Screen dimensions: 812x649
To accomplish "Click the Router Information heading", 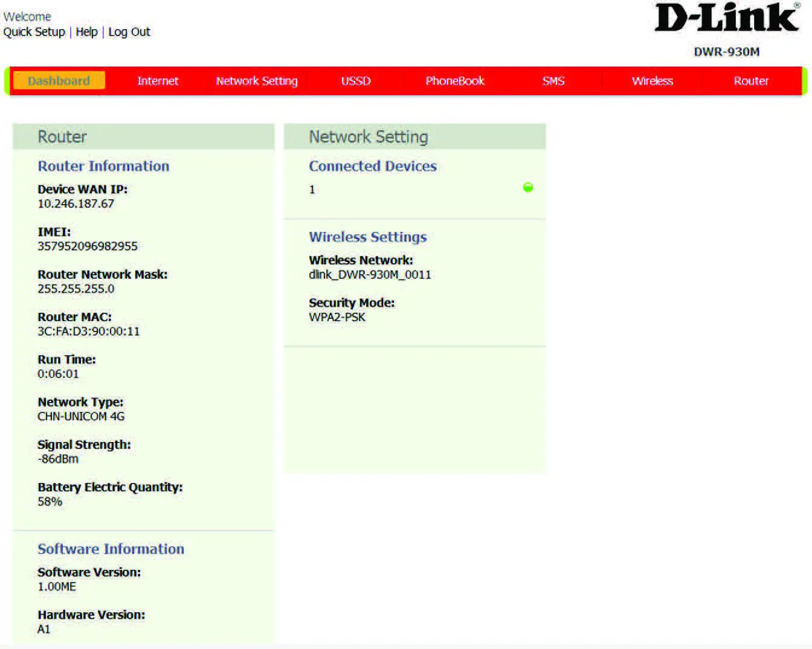I will pos(103,166).
